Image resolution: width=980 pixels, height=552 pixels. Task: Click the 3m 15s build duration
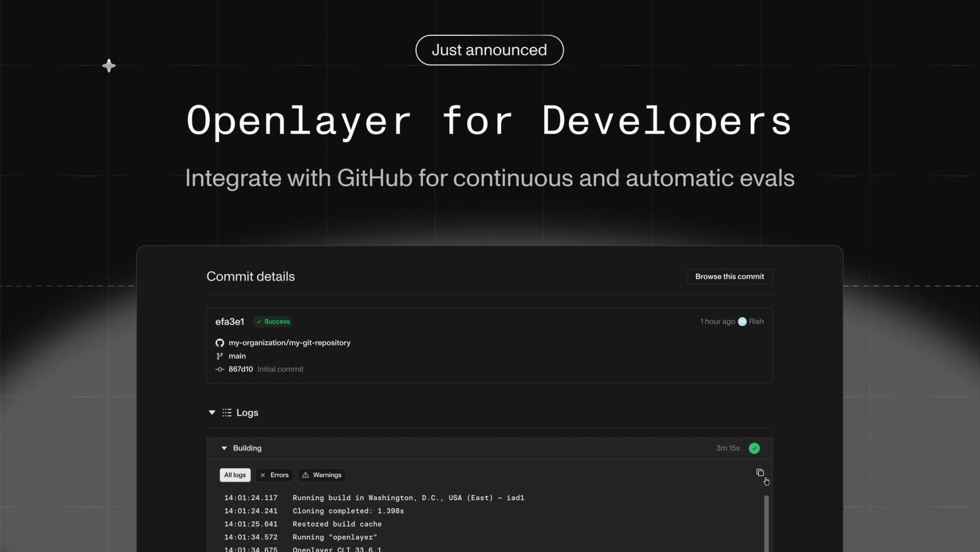(728, 448)
